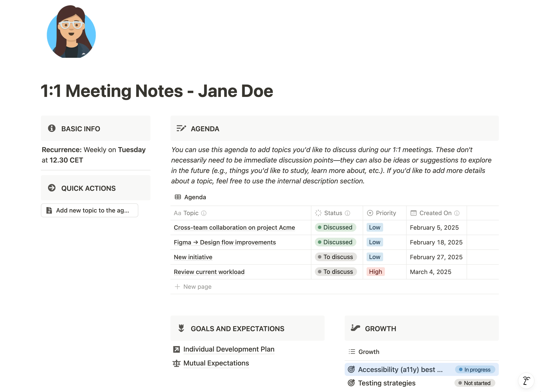Open Testing strategies growth item
This screenshot has height=392, width=541.
coord(386,383)
